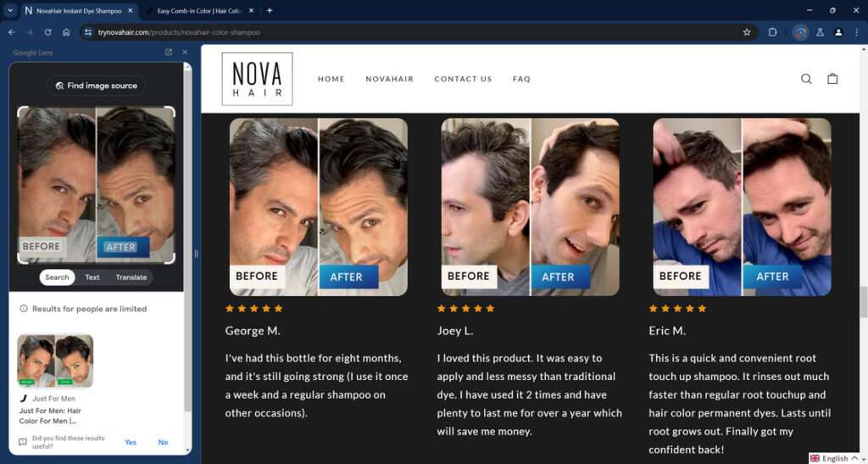The width and height of the screenshot is (868, 464).
Task: Select the Translate mode in Lens
Action: (x=131, y=277)
